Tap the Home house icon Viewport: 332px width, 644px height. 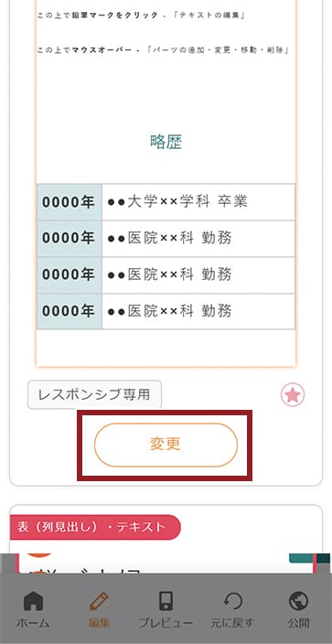tap(33, 602)
